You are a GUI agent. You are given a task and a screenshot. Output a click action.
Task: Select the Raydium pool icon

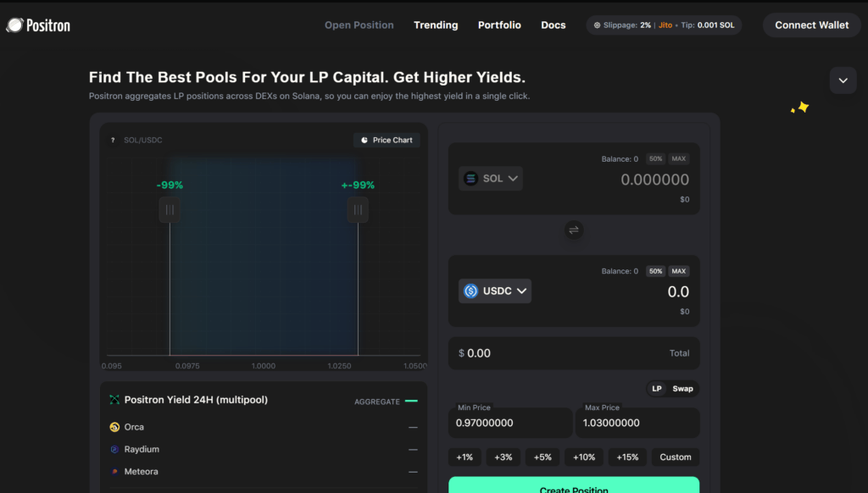click(115, 449)
